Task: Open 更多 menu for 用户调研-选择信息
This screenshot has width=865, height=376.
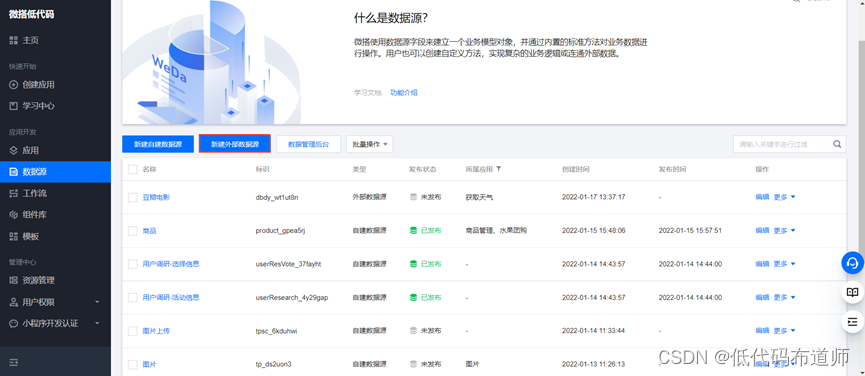Action: [x=784, y=264]
